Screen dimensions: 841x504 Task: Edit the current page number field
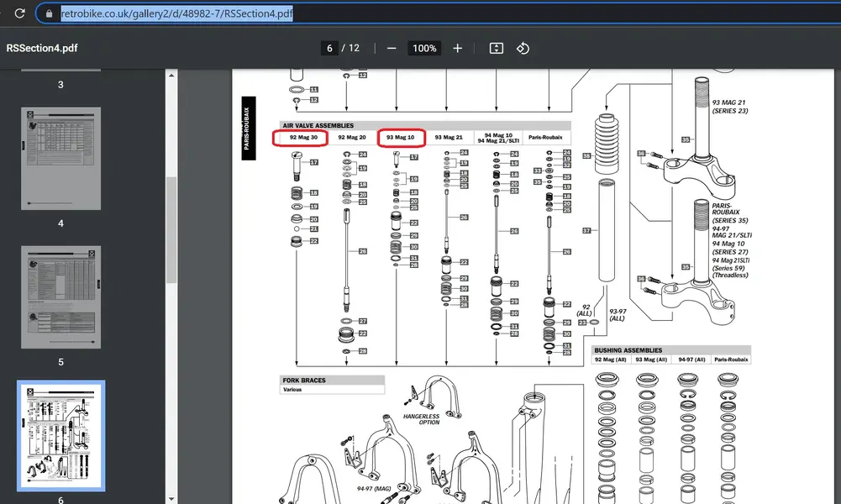pos(329,49)
